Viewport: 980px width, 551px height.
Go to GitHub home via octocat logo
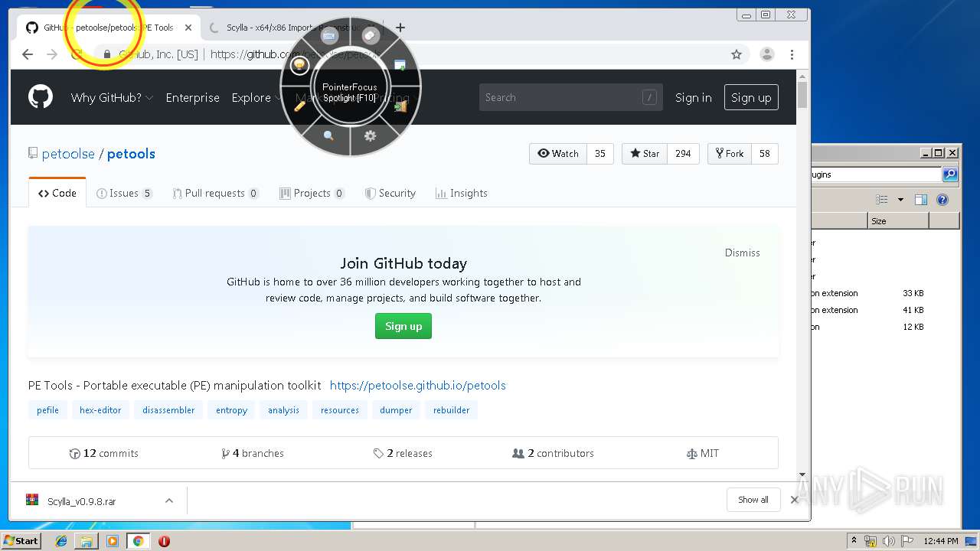[41, 97]
